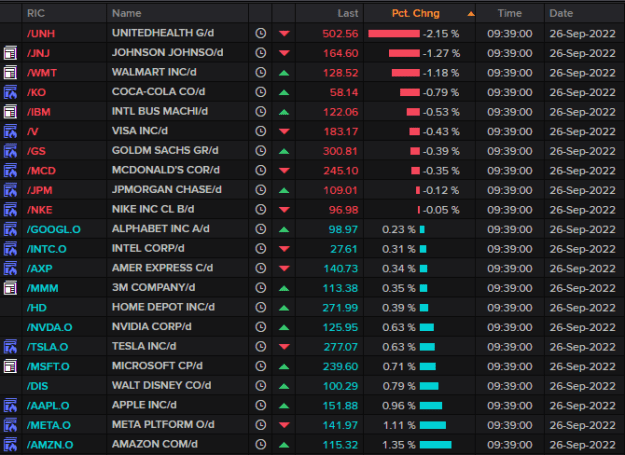Click the delayed clock icon for HOME DEPOT

[261, 307]
